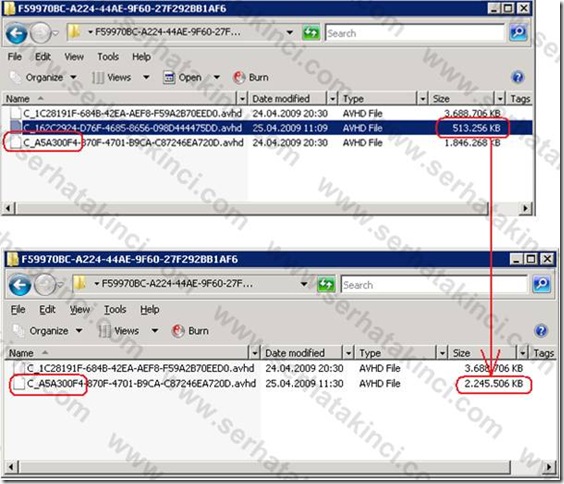The height and width of the screenshot is (484, 564).
Task: Click size 513.256 KB in top window
Action: pyautogui.click(x=476, y=128)
